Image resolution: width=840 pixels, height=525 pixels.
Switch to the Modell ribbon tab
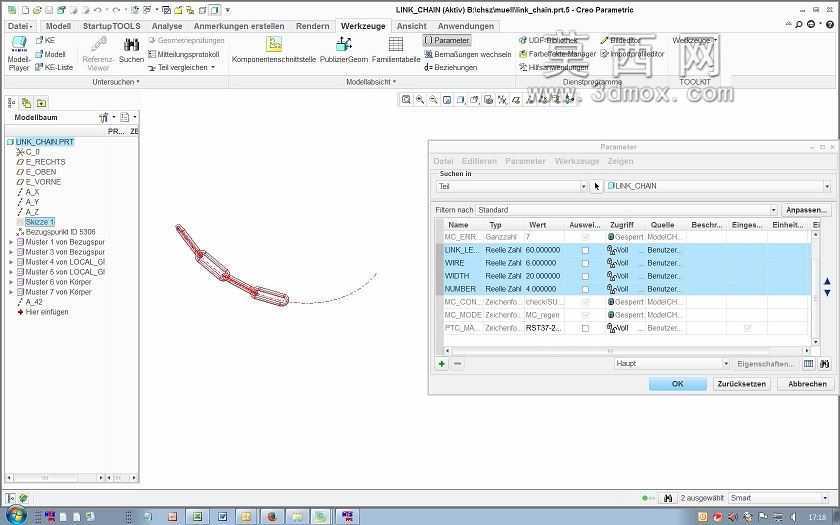tap(58, 26)
